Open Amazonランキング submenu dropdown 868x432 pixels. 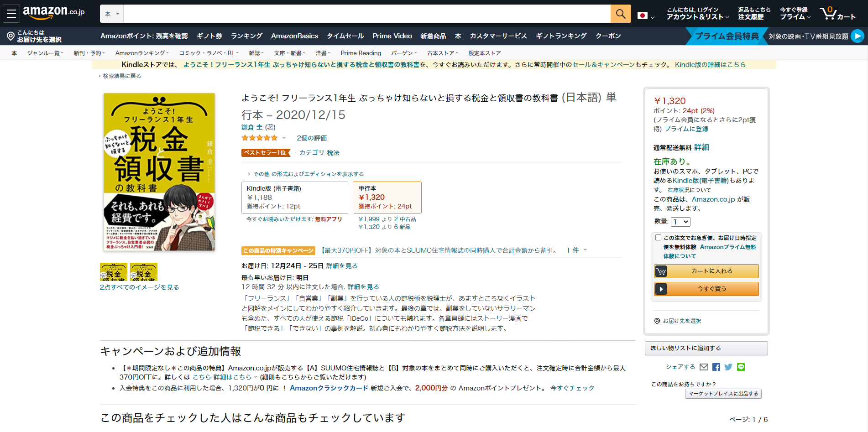pos(142,53)
